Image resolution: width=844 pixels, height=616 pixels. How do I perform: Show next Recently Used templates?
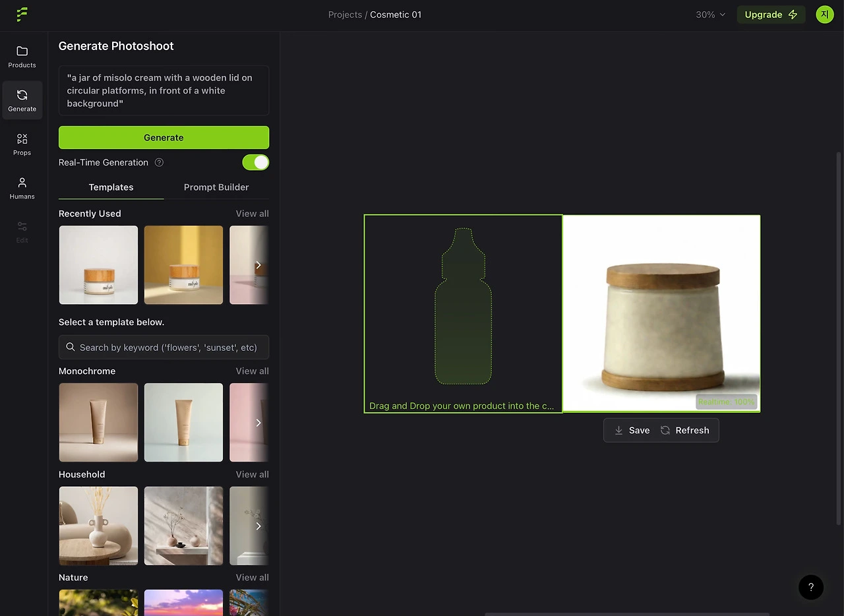click(258, 265)
